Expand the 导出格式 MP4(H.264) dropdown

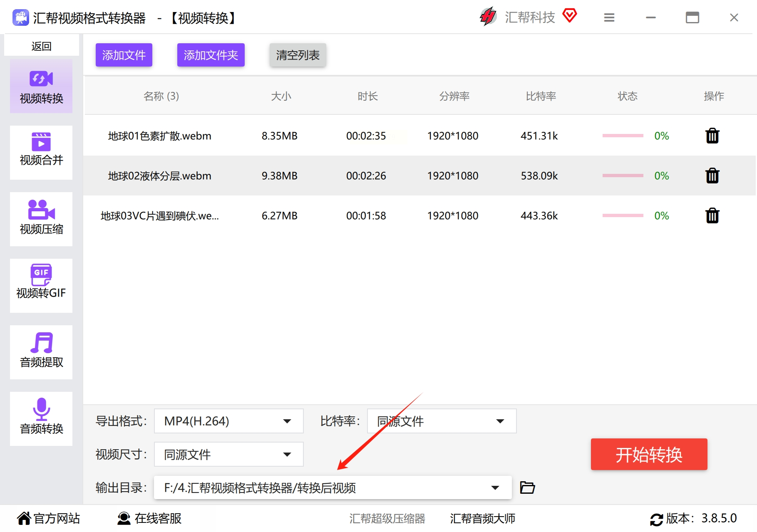[x=228, y=421]
